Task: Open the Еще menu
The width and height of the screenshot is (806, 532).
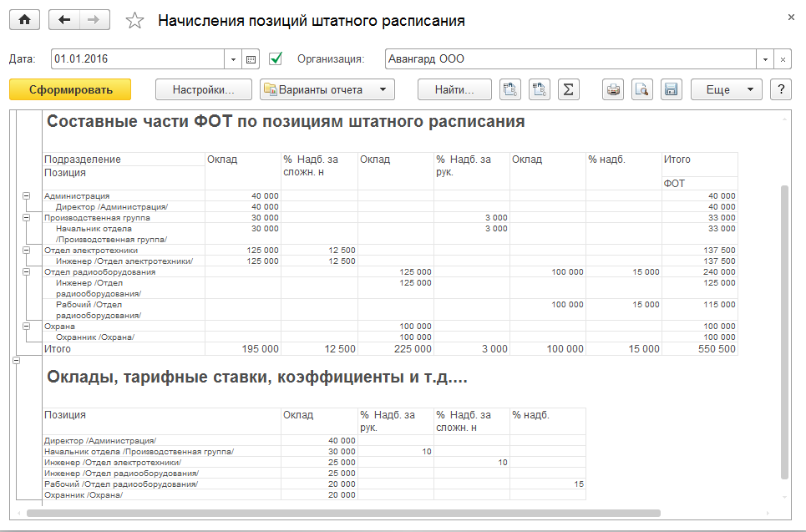Action: tap(726, 89)
